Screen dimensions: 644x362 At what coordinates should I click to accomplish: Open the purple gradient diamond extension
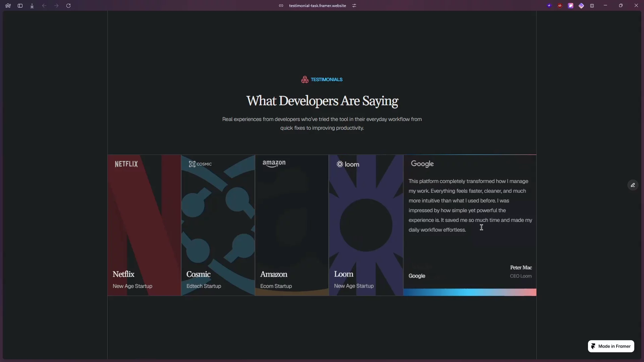point(581,6)
